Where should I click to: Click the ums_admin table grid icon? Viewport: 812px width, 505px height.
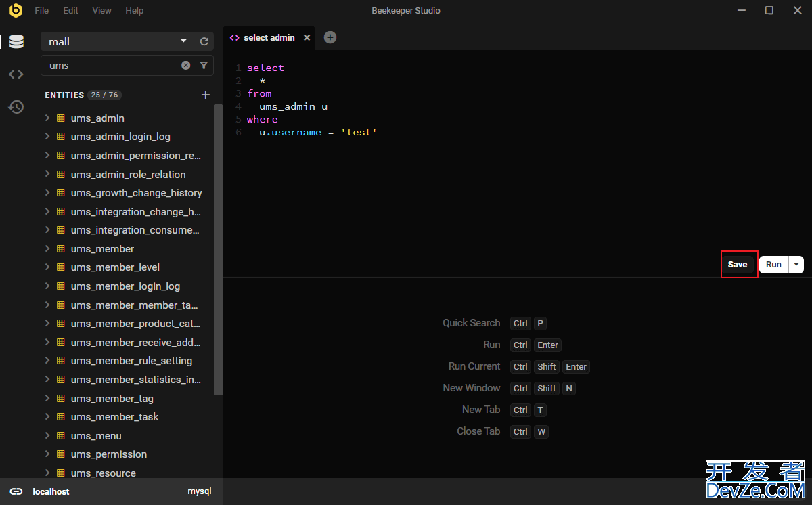pos(60,118)
